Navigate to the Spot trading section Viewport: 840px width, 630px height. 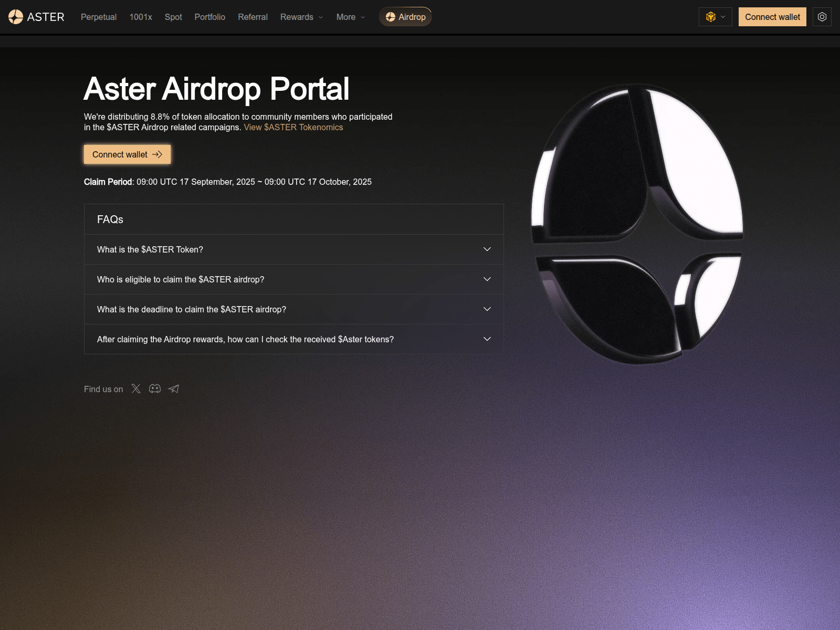click(x=173, y=17)
